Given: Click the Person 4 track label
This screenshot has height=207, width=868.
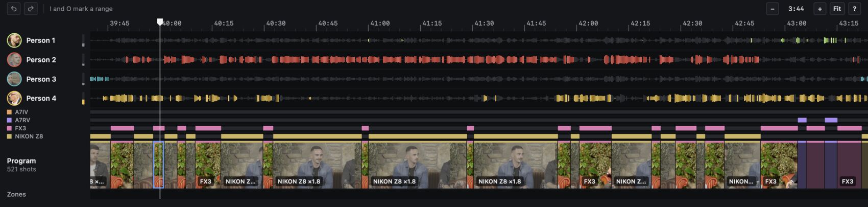Looking at the screenshot, I should pos(41,98).
